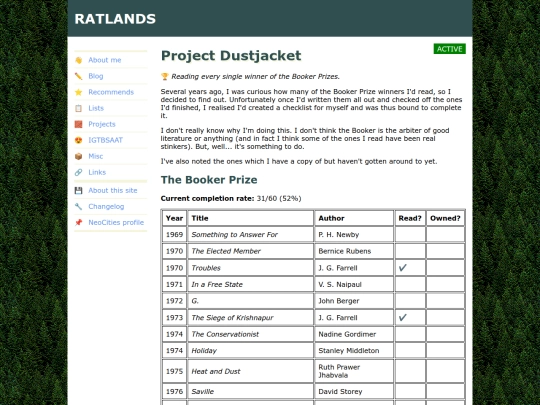Open the Links page
540x405 pixels.
97,172
